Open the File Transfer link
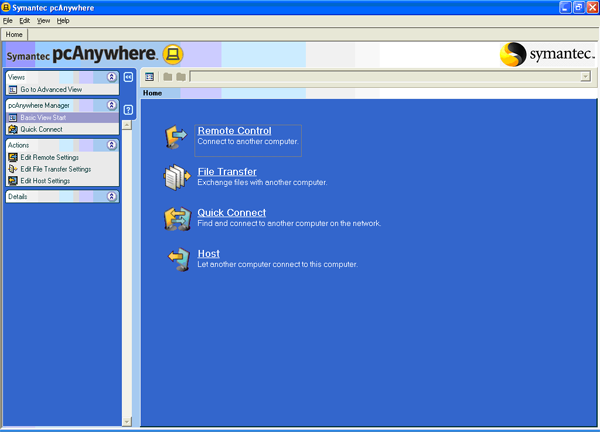Screen dimensions: 600x432 (x=227, y=172)
